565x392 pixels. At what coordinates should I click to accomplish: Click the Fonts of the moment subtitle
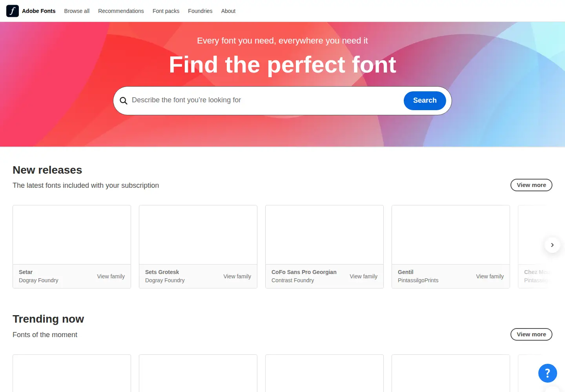click(45, 335)
